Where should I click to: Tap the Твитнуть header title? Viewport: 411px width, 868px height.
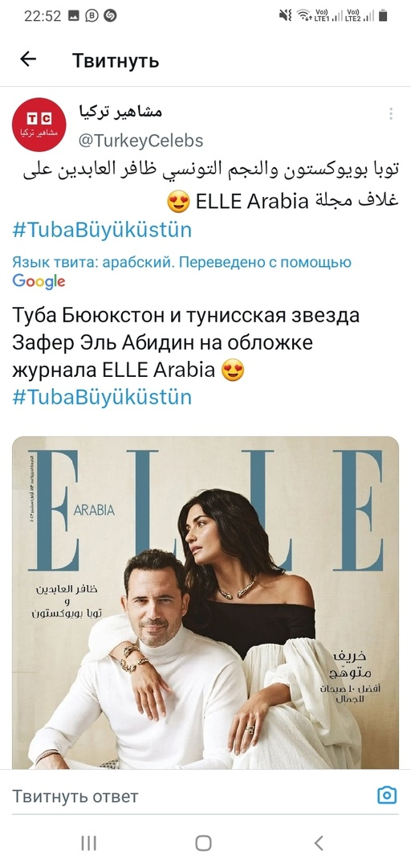point(116,59)
